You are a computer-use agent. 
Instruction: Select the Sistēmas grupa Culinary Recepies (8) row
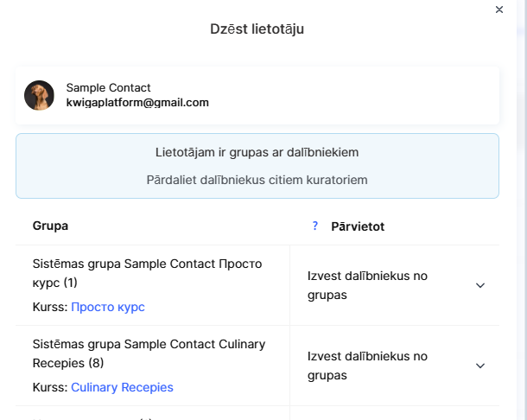[x=149, y=353]
